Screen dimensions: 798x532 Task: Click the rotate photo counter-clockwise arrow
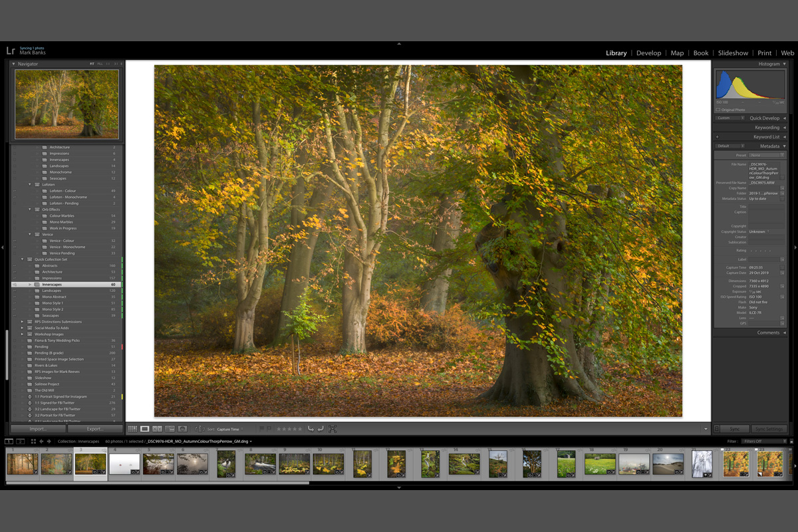310,430
